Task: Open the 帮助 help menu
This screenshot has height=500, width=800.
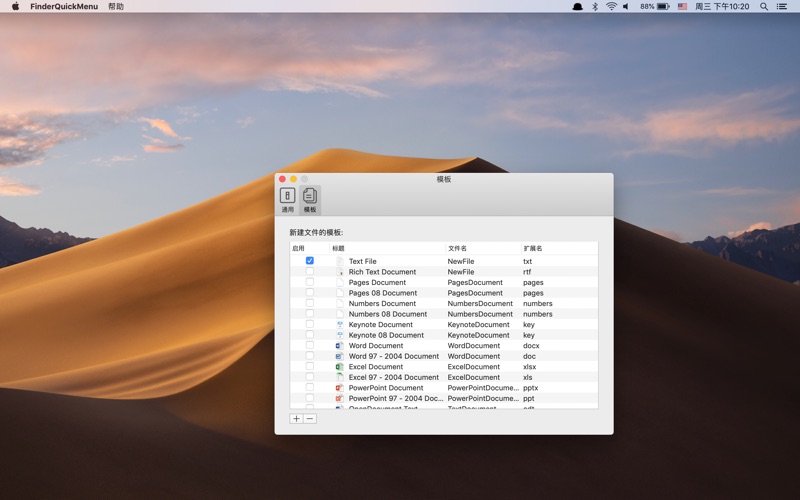Action: (116, 7)
